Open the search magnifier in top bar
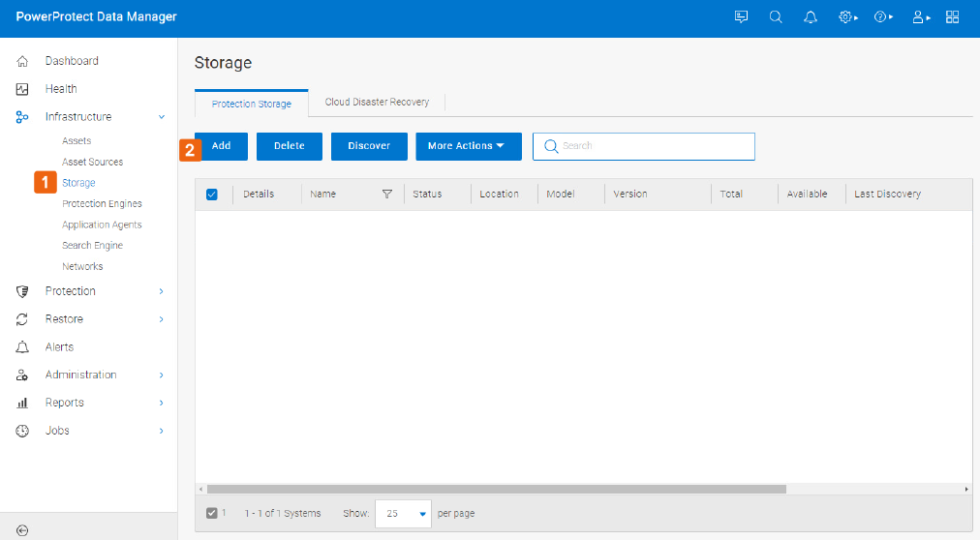The image size is (980, 540). [776, 17]
